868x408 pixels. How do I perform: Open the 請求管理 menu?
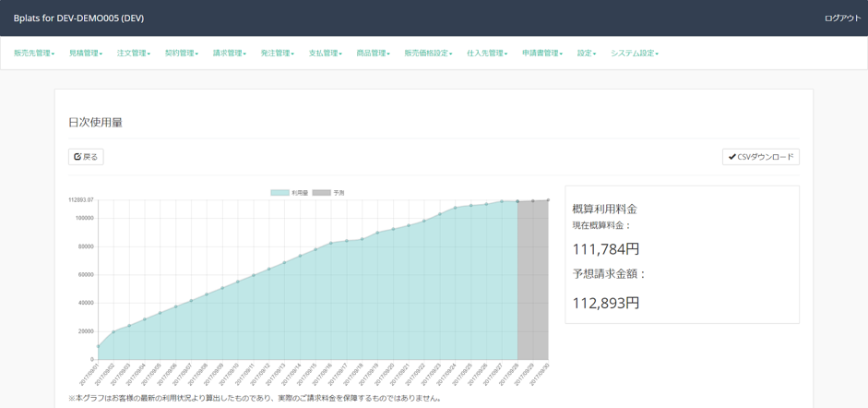coord(230,54)
